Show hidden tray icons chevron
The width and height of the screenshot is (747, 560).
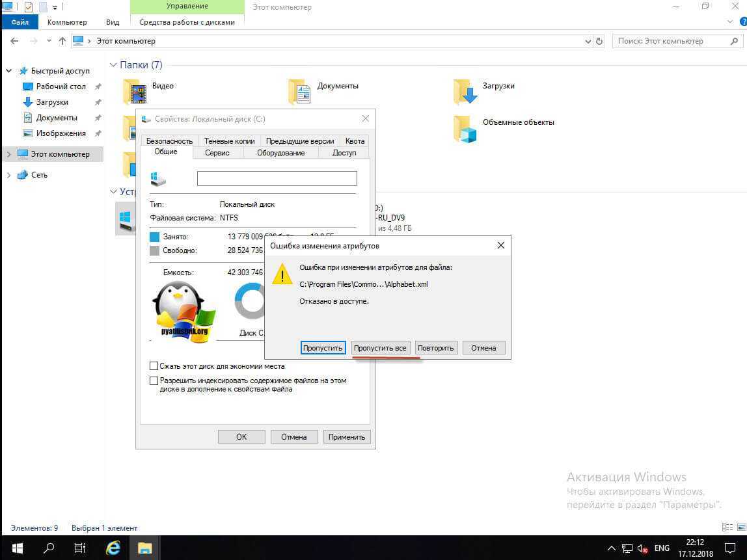pos(612,548)
